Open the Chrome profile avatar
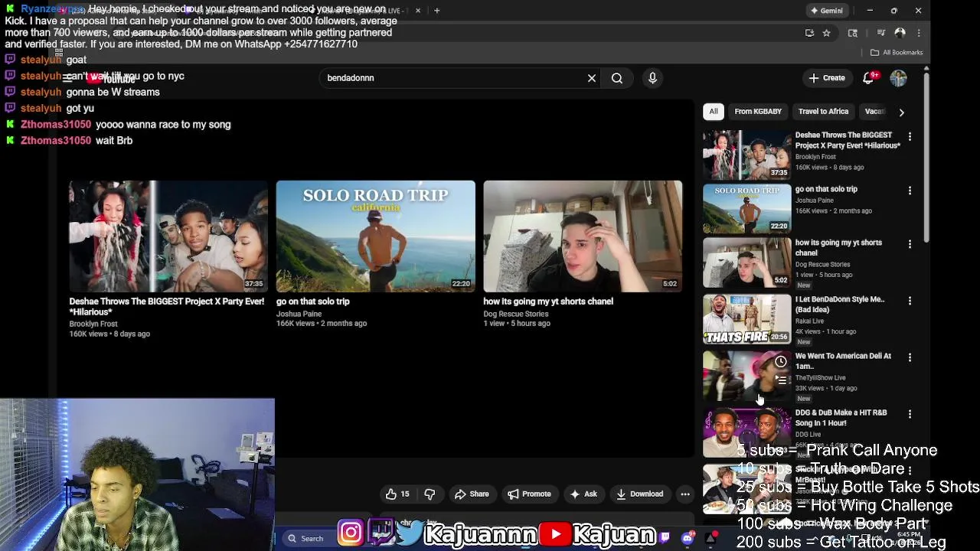The image size is (980, 551). pyautogui.click(x=900, y=33)
